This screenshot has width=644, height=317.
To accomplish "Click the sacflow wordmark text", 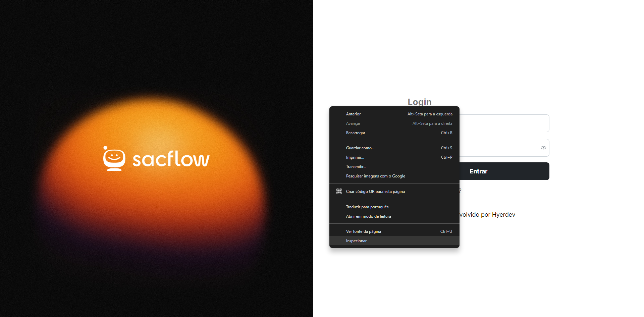I will point(171,159).
